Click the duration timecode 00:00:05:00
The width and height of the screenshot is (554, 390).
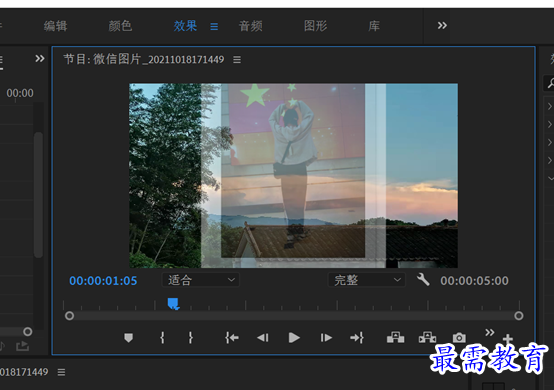474,281
